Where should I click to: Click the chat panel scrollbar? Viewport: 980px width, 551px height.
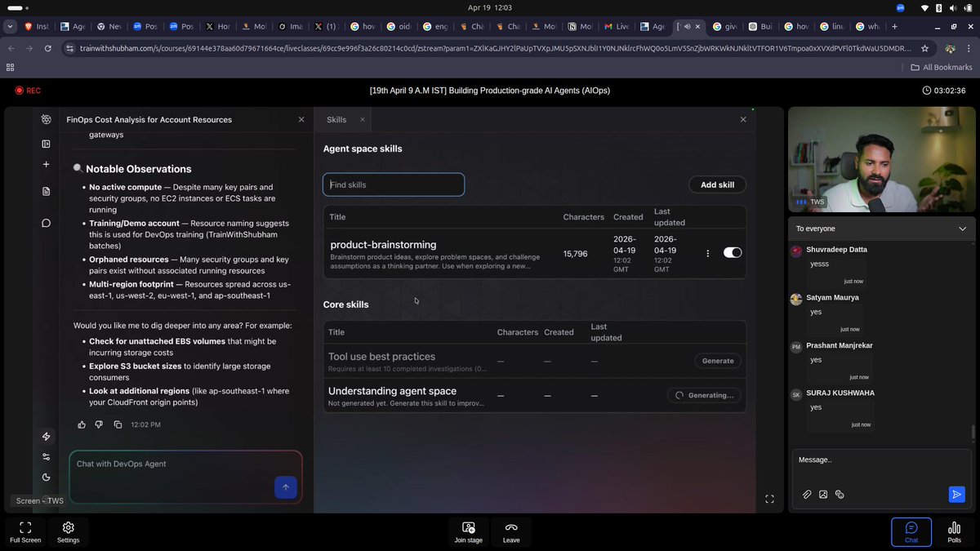pyautogui.click(x=973, y=433)
